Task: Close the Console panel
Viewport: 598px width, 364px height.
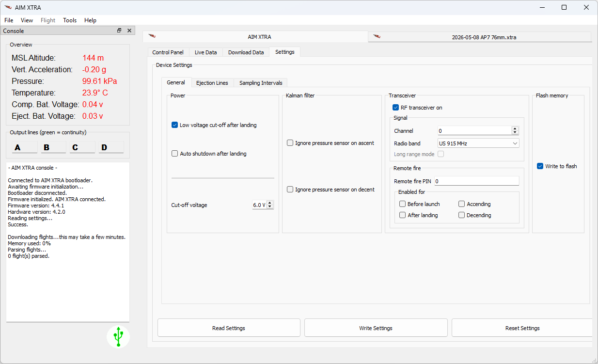Action: [129, 31]
